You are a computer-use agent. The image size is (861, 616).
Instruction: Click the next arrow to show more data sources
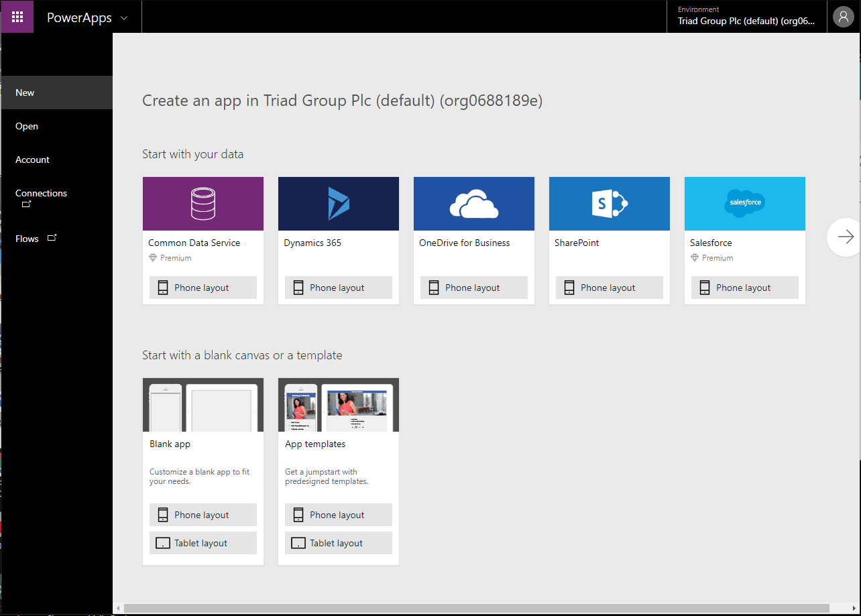(x=845, y=237)
